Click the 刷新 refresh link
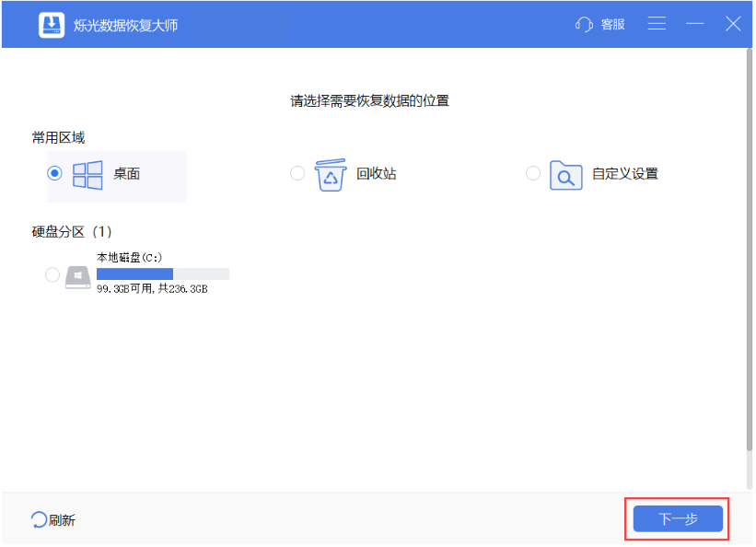756x547 pixels. [x=55, y=519]
